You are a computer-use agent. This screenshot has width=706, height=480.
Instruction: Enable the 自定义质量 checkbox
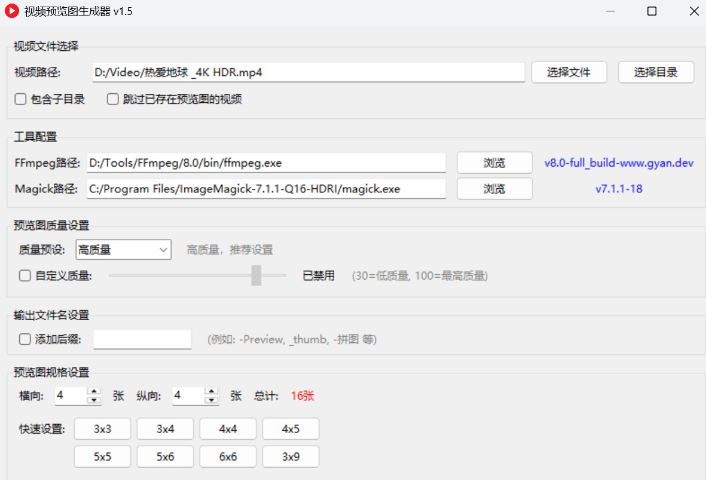click(x=25, y=276)
